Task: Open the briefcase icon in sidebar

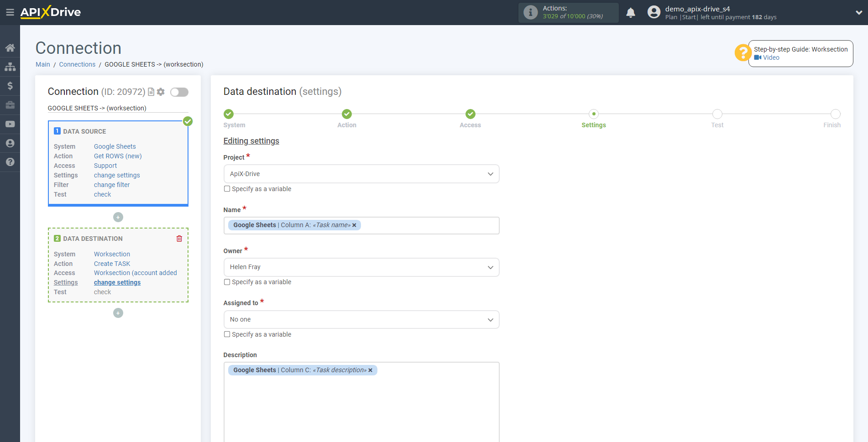Action: pos(10,105)
